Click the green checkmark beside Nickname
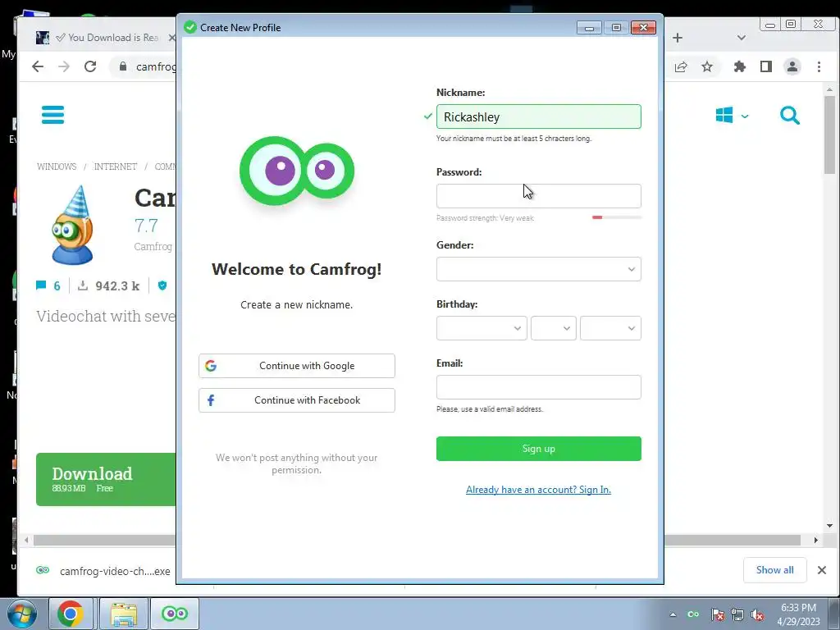This screenshot has width=840, height=630. [427, 116]
